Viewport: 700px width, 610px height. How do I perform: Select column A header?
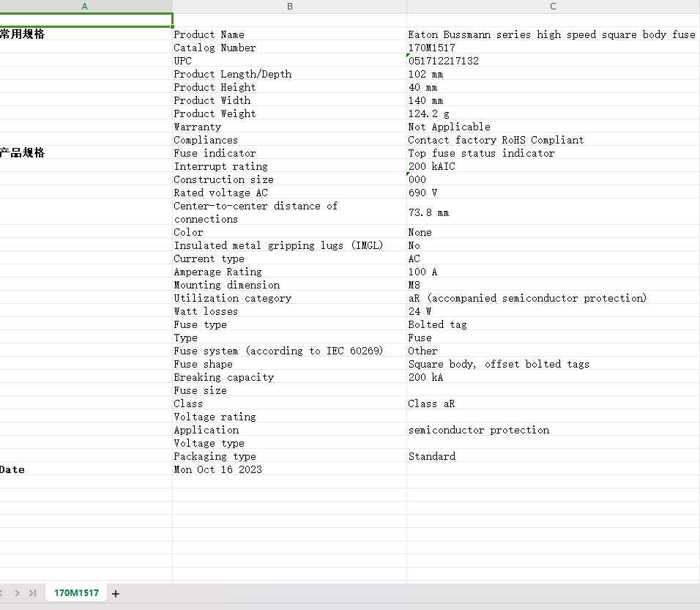pos(85,7)
